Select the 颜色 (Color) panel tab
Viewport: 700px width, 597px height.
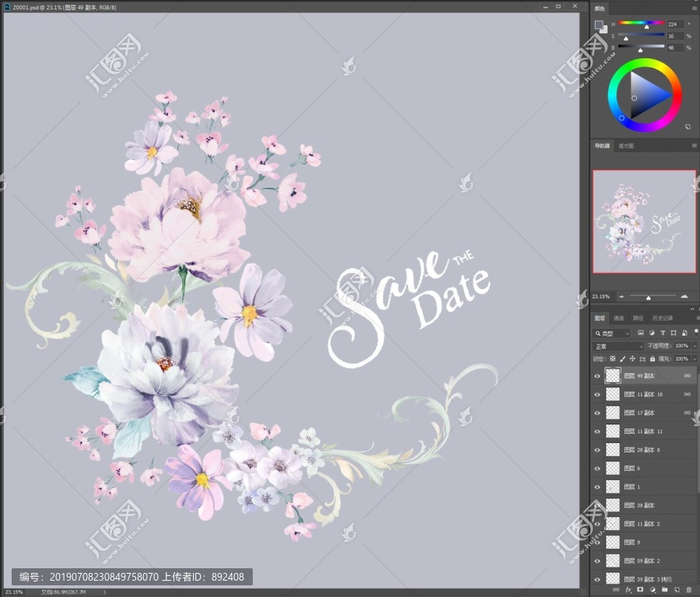point(600,9)
